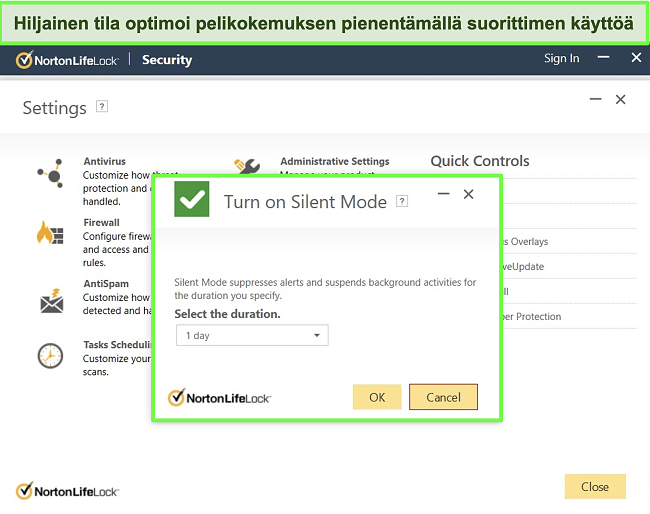The height and width of the screenshot is (514, 650).
Task: Click the 'Select the duration.' label
Action: pyautogui.click(x=227, y=314)
